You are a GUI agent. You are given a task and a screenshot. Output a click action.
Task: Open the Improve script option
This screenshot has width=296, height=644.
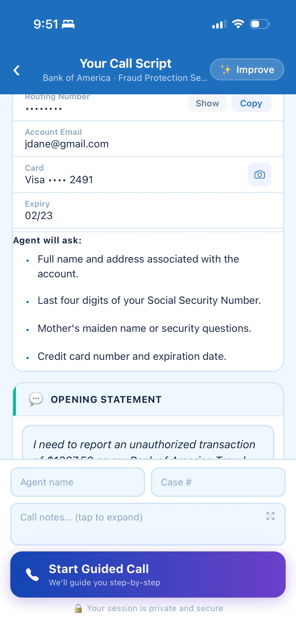pos(247,70)
